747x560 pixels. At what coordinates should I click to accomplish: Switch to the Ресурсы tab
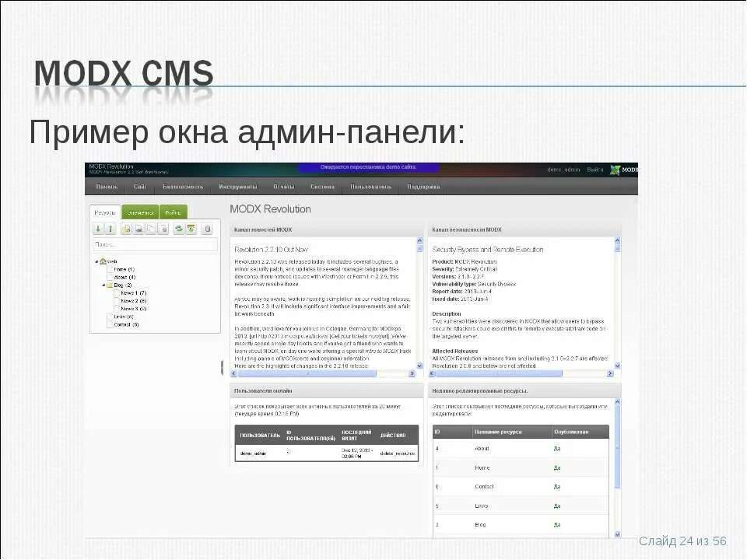[x=105, y=212]
